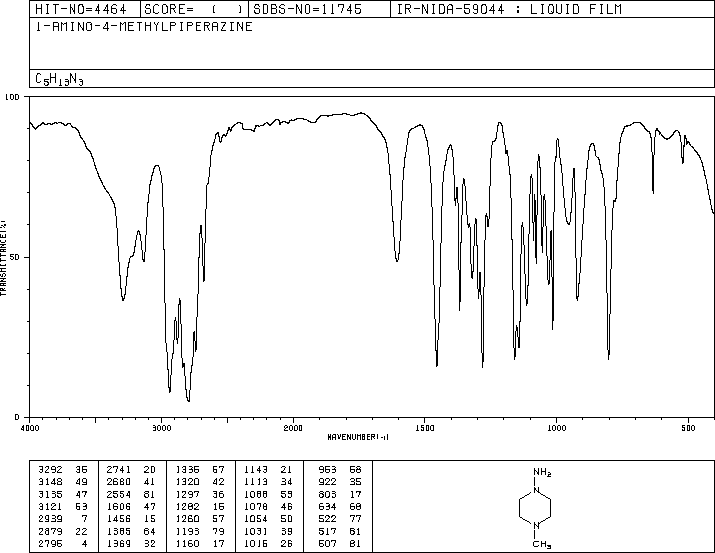Click peak table entry 1336

coord(187,470)
